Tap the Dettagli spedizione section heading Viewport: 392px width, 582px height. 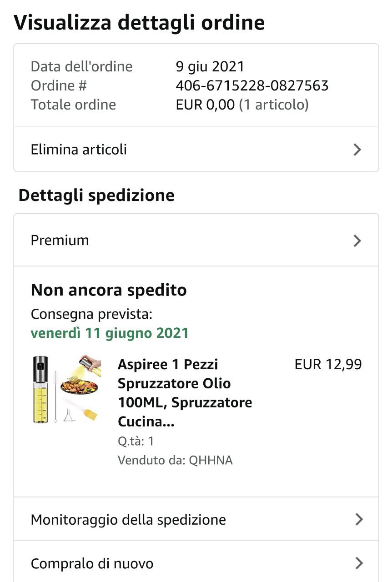point(96,195)
